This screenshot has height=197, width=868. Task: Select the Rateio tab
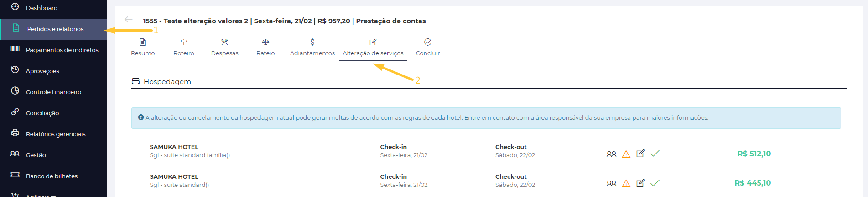pos(265,48)
